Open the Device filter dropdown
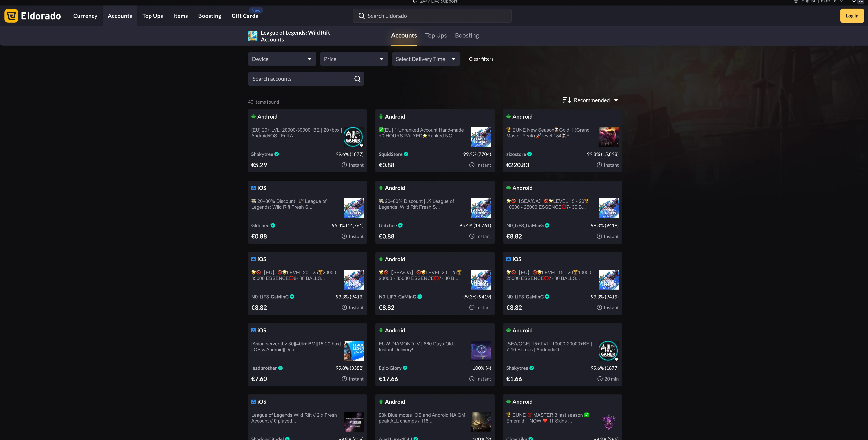Viewport: 868px width, 440px height. click(282, 59)
